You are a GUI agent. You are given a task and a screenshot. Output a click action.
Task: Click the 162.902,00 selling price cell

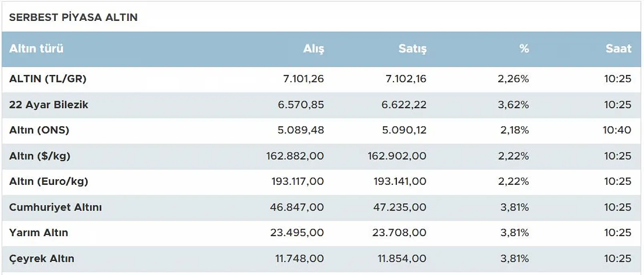tap(397, 156)
